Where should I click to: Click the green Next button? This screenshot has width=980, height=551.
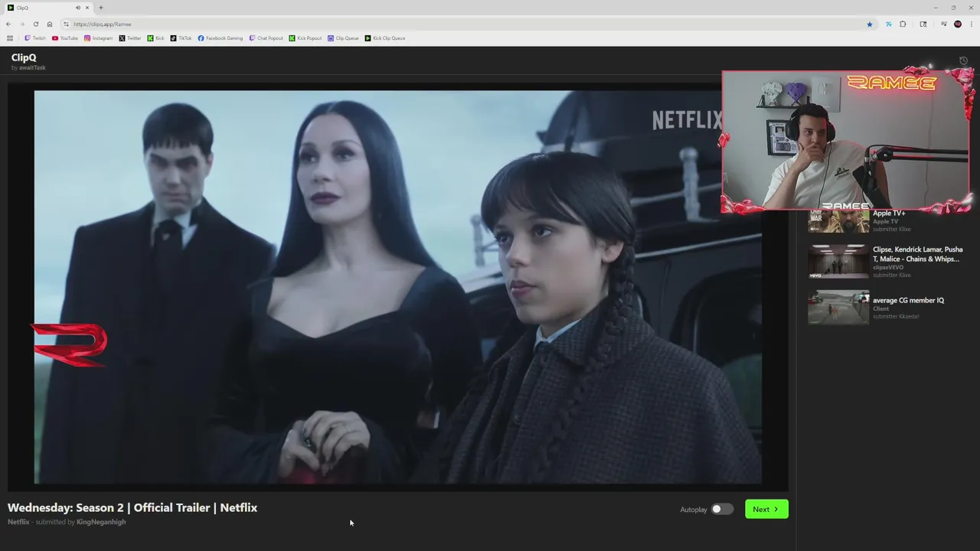766,509
